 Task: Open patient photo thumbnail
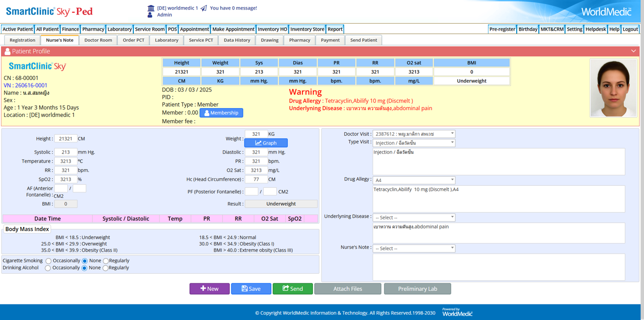613,88
